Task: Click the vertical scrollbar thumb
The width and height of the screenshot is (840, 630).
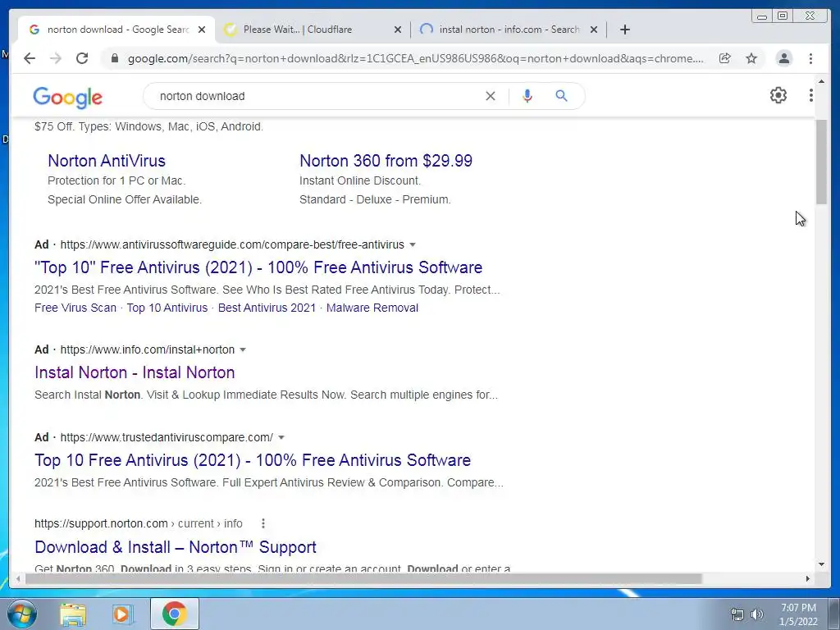Action: coord(822,162)
